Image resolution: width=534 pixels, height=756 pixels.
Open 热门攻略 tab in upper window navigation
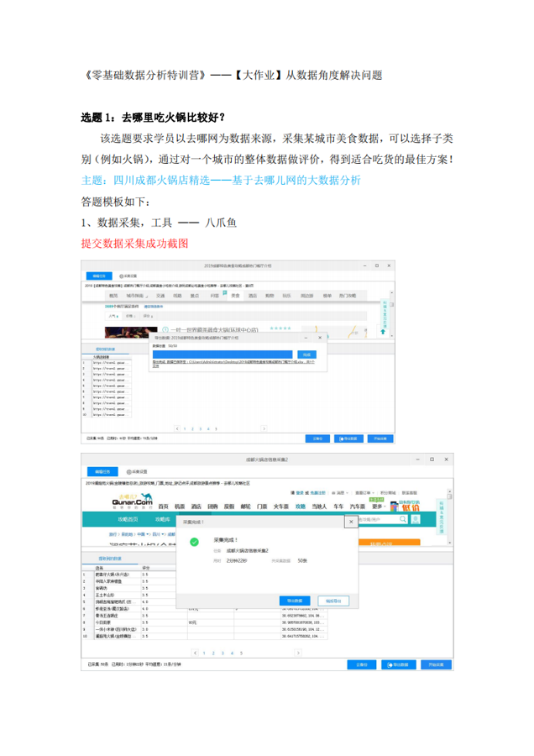coord(348,296)
